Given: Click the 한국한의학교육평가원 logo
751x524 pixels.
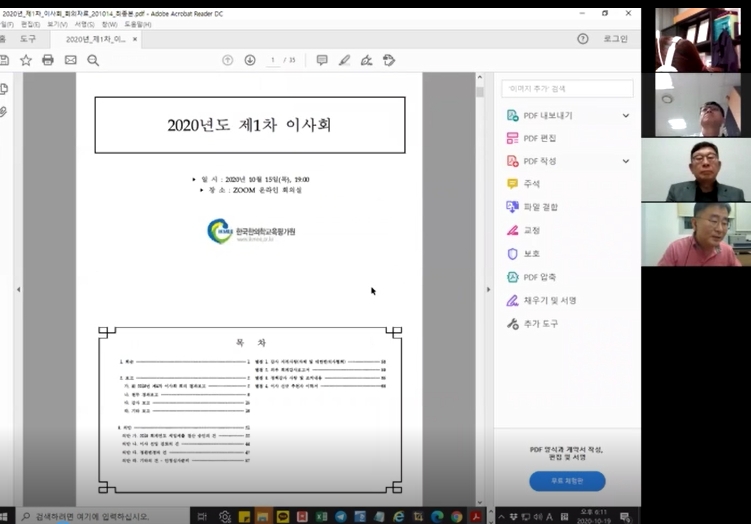Looking at the screenshot, I should 251,231.
